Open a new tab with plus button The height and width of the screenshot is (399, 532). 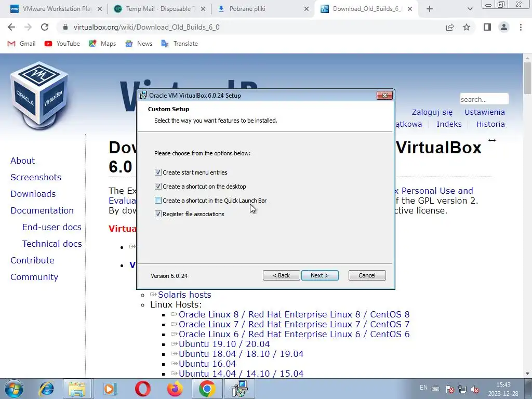tap(430, 9)
